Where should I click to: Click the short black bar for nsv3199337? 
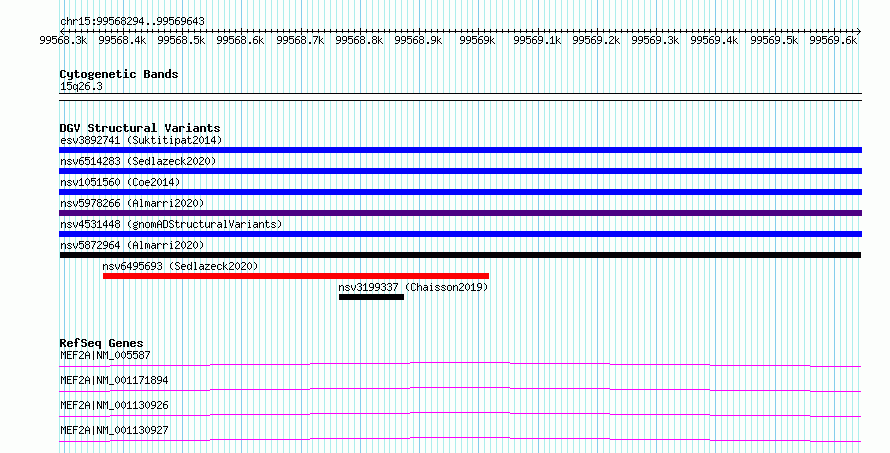371,297
